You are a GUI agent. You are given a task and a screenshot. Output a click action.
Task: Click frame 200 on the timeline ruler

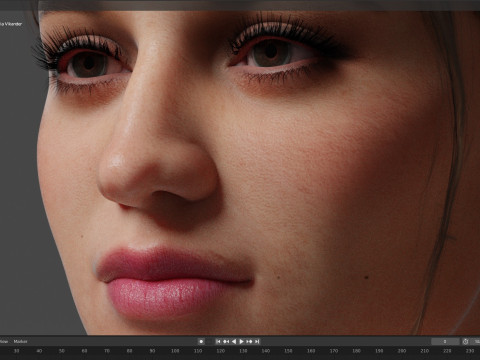pos(402,351)
